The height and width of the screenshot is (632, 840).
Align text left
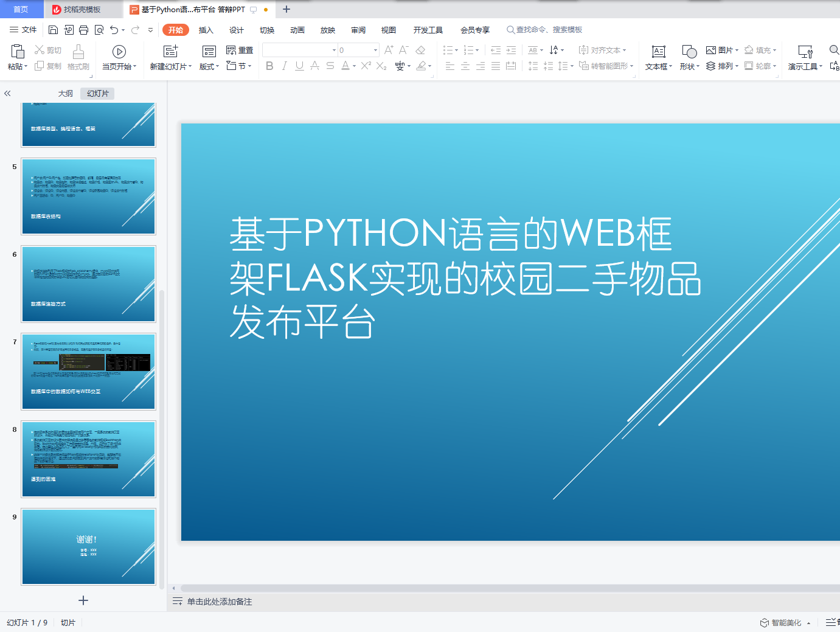(x=450, y=66)
